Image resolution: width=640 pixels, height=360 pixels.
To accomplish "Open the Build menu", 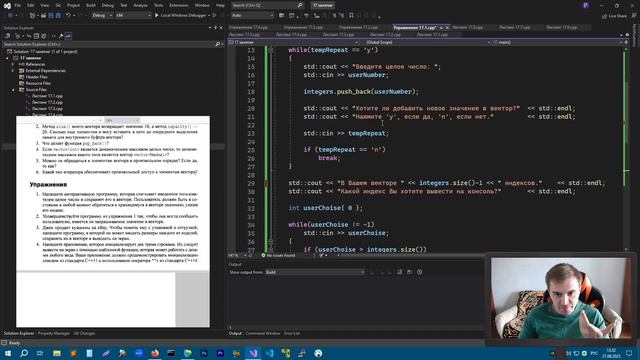I will tap(91, 5).
